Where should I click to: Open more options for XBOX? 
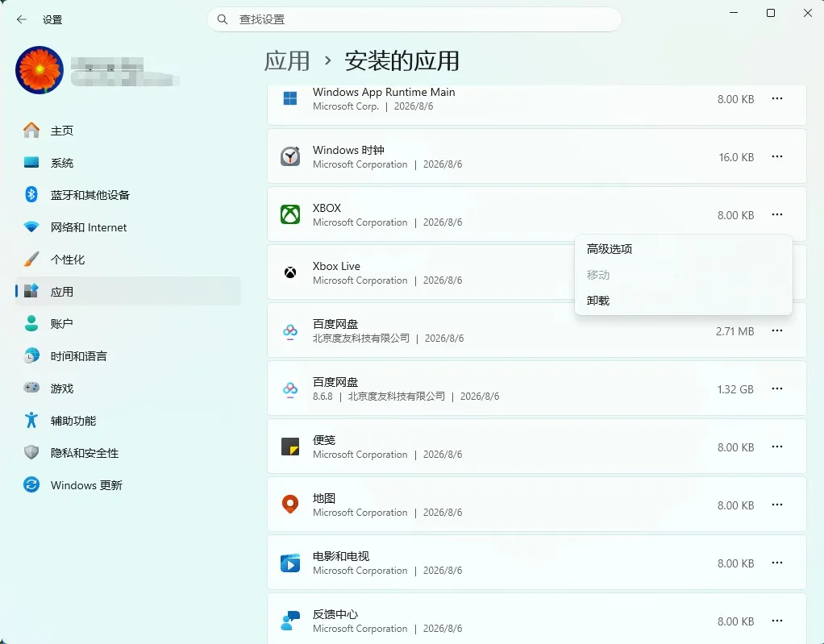(x=777, y=214)
